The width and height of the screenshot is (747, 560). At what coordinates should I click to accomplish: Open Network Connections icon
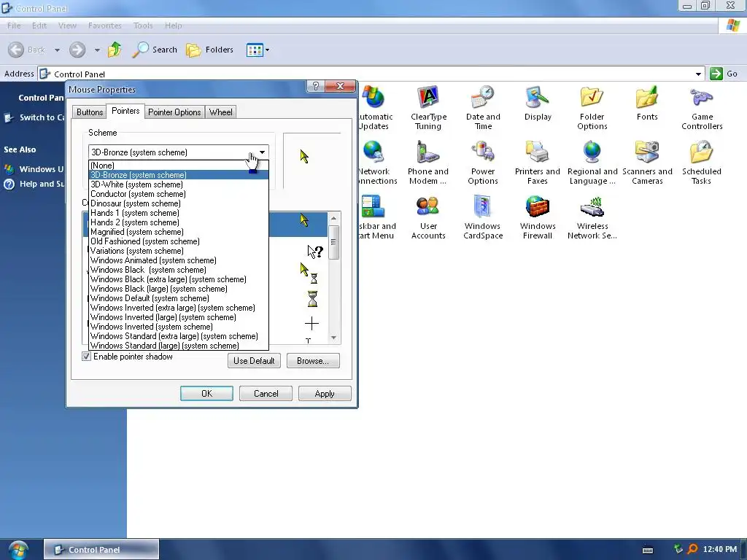[377, 163]
